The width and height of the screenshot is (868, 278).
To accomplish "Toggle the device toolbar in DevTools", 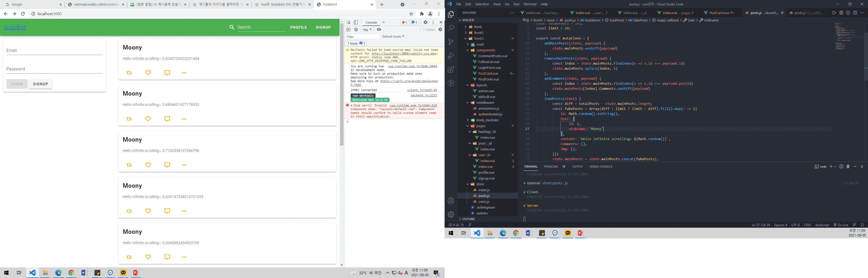I will (356, 22).
